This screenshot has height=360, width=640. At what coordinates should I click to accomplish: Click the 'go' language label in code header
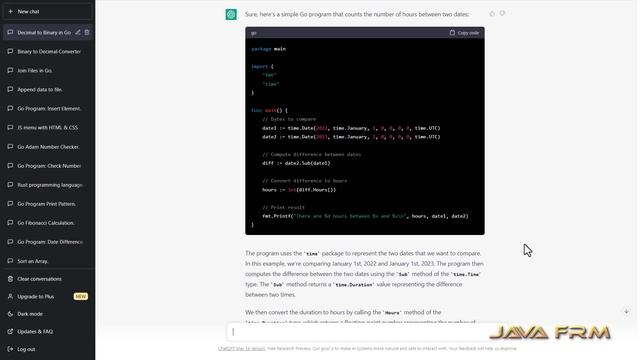pyautogui.click(x=254, y=33)
